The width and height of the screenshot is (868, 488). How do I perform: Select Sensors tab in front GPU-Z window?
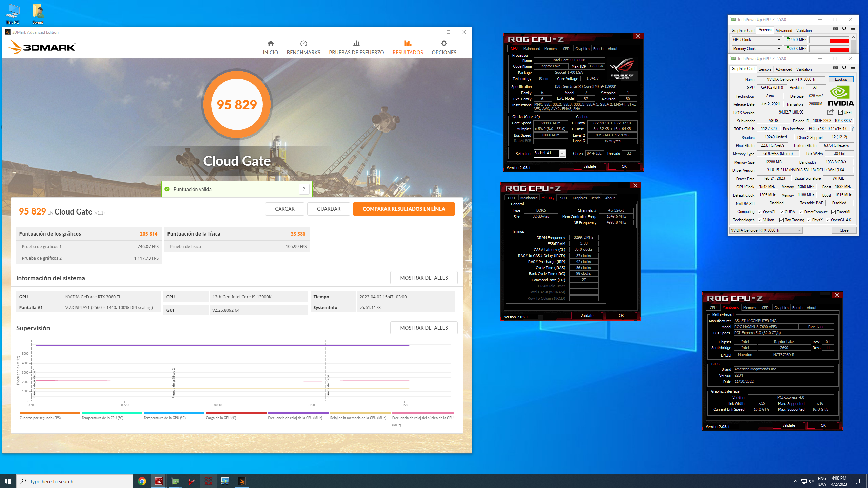pos(765,69)
